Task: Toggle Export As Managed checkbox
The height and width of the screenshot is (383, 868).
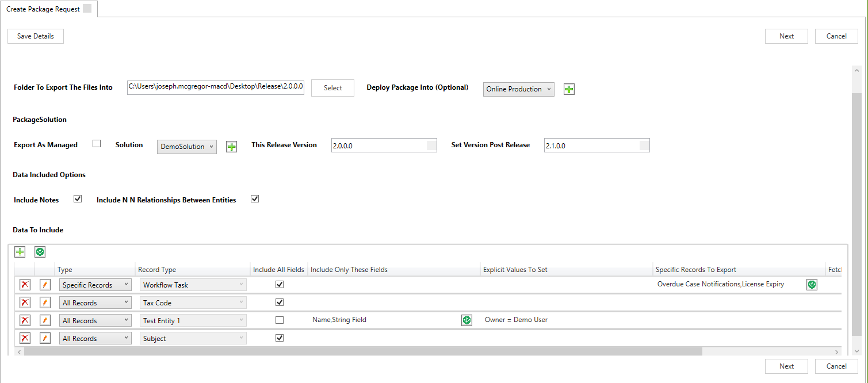Action: pyautogui.click(x=97, y=144)
